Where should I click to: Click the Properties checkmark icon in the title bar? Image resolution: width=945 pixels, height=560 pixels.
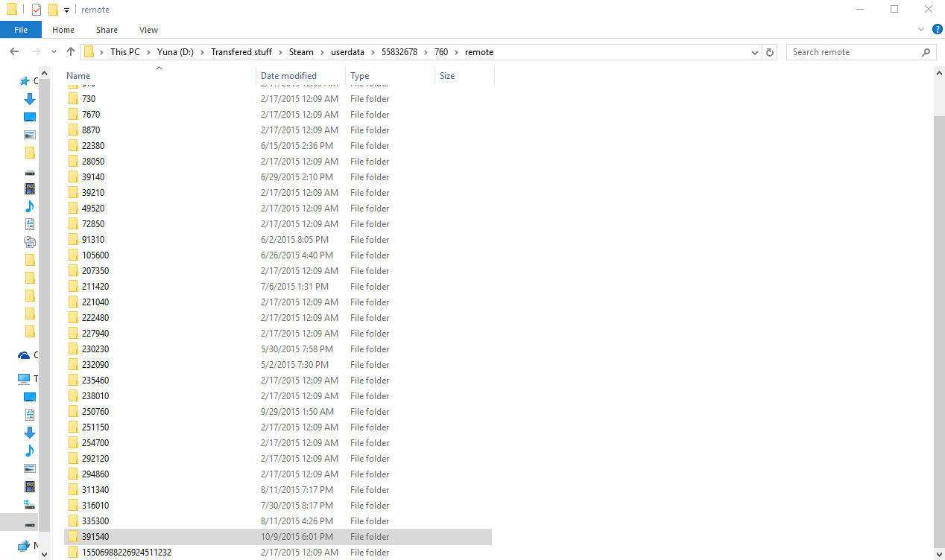click(x=36, y=10)
